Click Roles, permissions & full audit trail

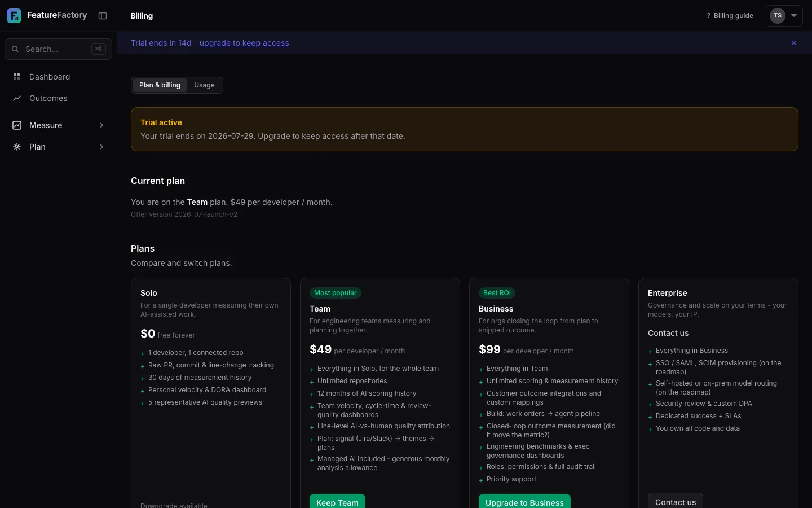pos(541,467)
